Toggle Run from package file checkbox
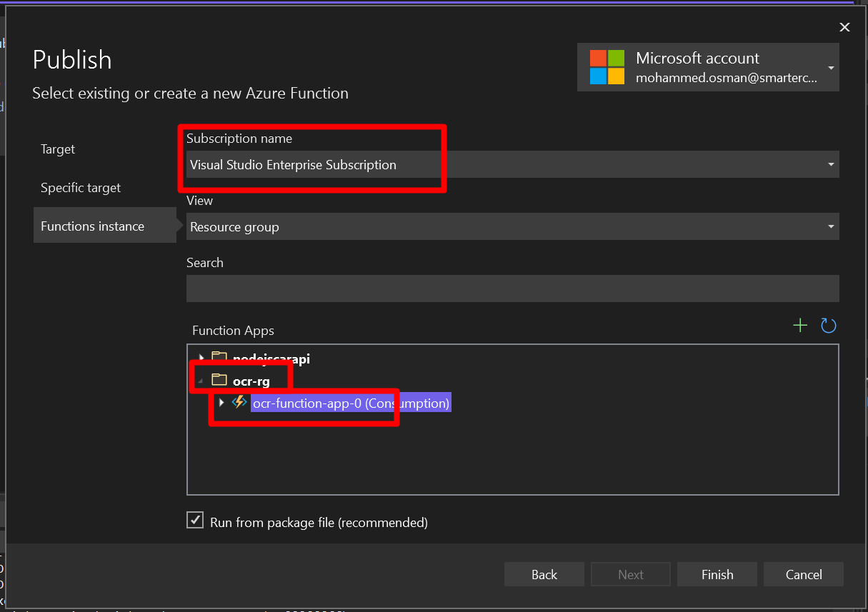 pyautogui.click(x=195, y=521)
